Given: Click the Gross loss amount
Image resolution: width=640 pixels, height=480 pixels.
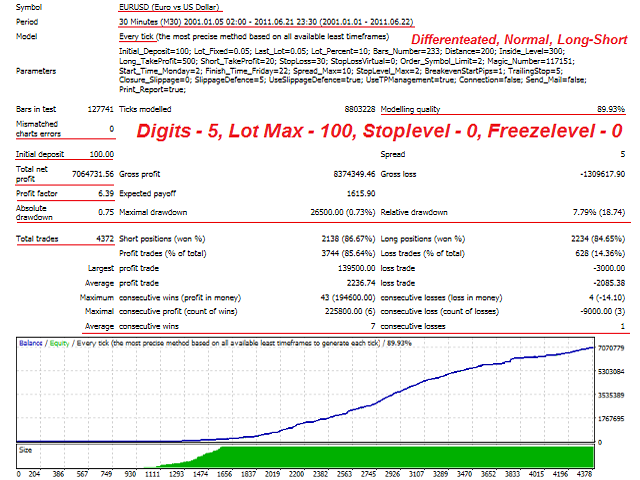Looking at the screenshot, I should coord(601,175).
